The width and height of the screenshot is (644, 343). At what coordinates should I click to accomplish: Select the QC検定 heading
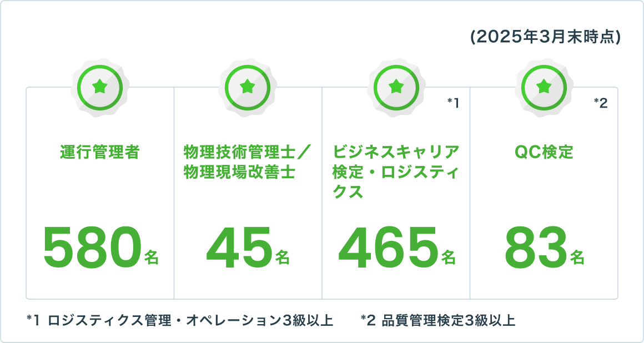(x=544, y=152)
